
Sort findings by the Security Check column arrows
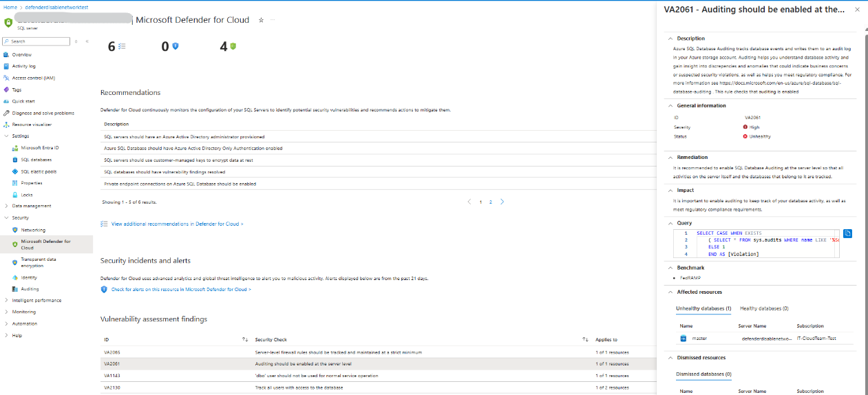585,339
